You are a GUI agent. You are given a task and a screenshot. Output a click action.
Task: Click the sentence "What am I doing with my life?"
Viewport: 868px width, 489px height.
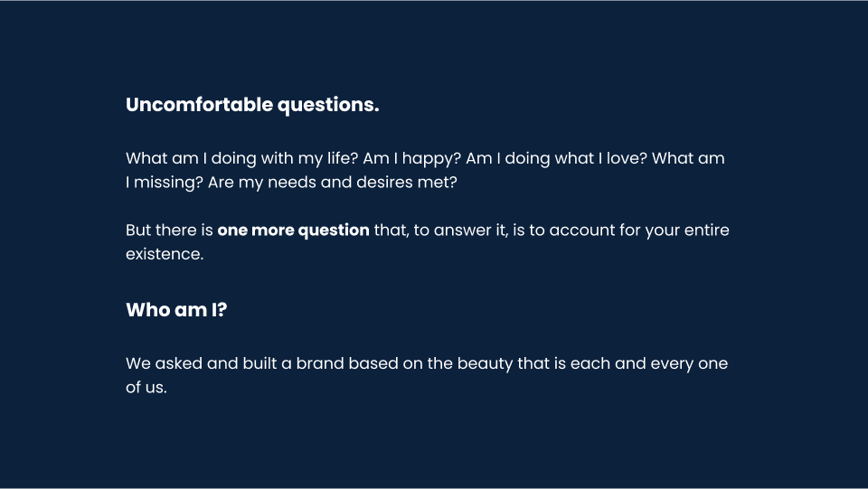[241, 158]
